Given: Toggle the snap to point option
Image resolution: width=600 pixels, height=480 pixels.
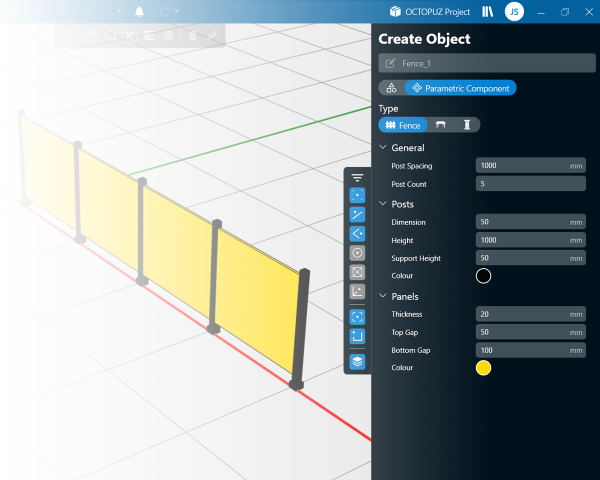Looking at the screenshot, I should 357,195.
